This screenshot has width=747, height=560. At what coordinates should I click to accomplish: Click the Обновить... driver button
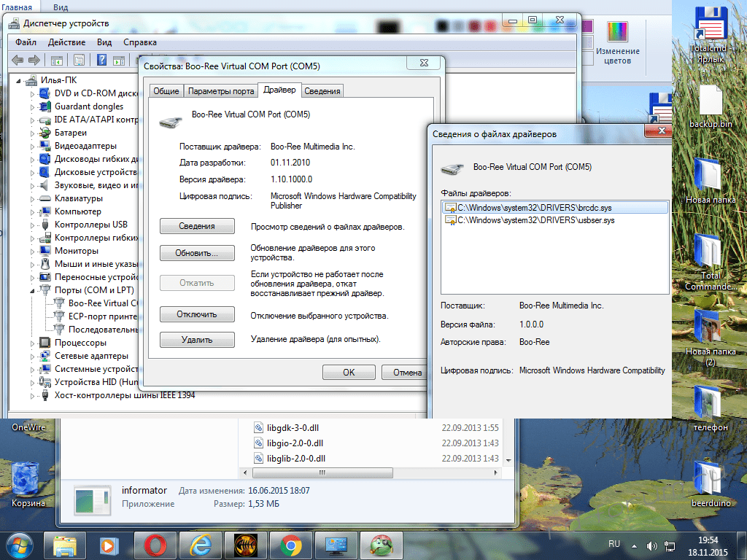tap(197, 254)
